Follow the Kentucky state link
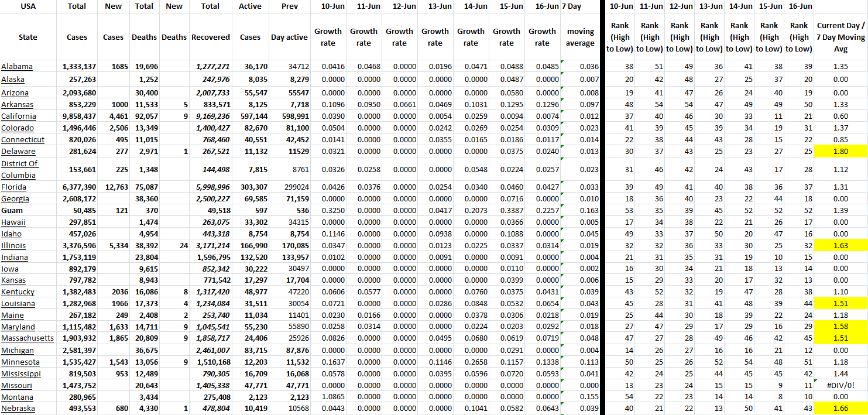868x415 pixels. coord(18,292)
